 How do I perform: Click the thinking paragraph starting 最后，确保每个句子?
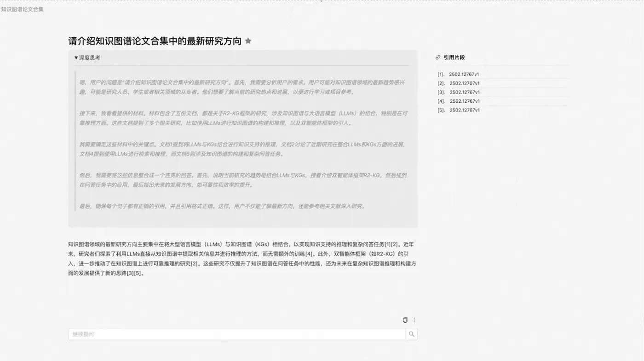pyautogui.click(x=223, y=206)
